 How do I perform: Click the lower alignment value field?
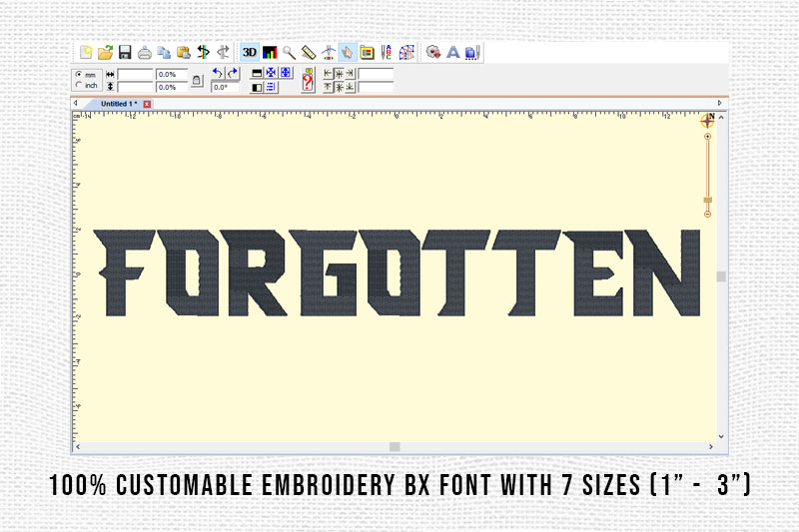click(x=376, y=87)
